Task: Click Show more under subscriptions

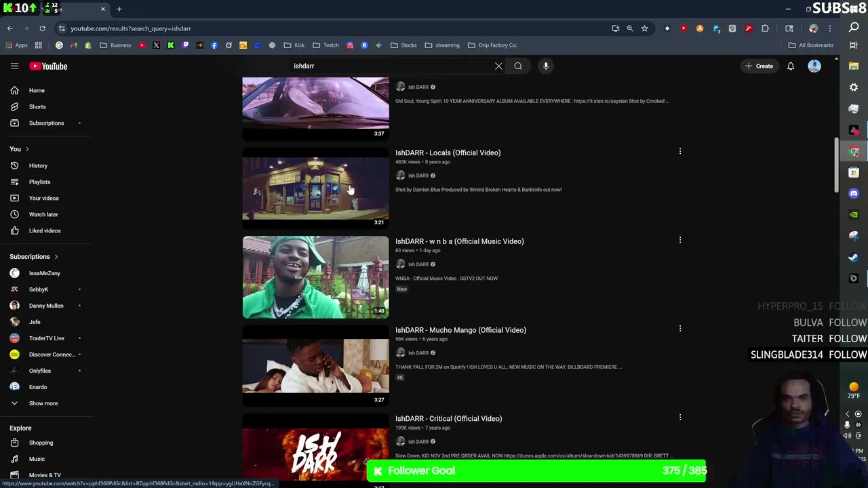Action: 43,403
